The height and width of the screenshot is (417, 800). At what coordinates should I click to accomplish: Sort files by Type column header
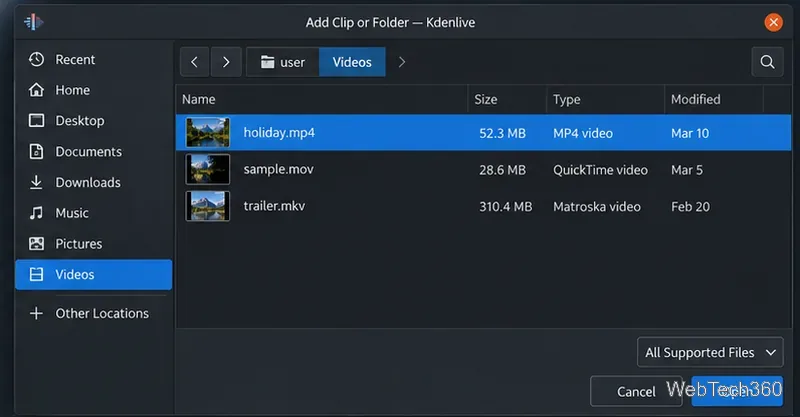pos(606,100)
